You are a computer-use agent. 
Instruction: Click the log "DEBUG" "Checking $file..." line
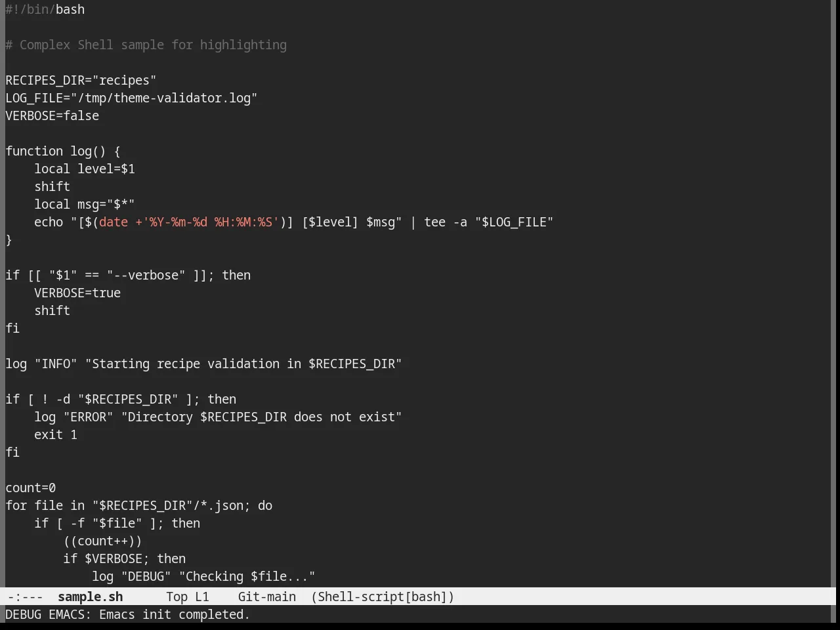[203, 576]
